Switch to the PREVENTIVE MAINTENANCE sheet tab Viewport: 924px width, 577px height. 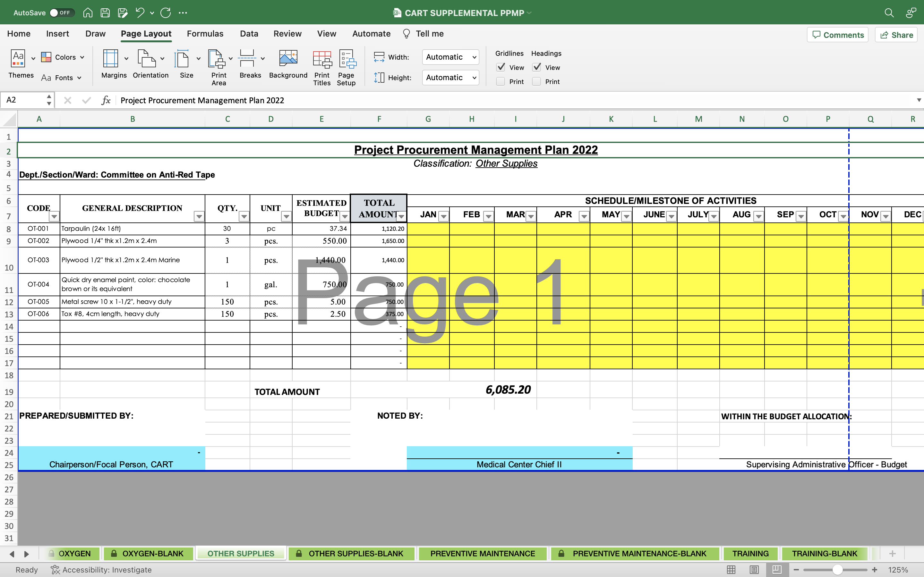coord(483,554)
